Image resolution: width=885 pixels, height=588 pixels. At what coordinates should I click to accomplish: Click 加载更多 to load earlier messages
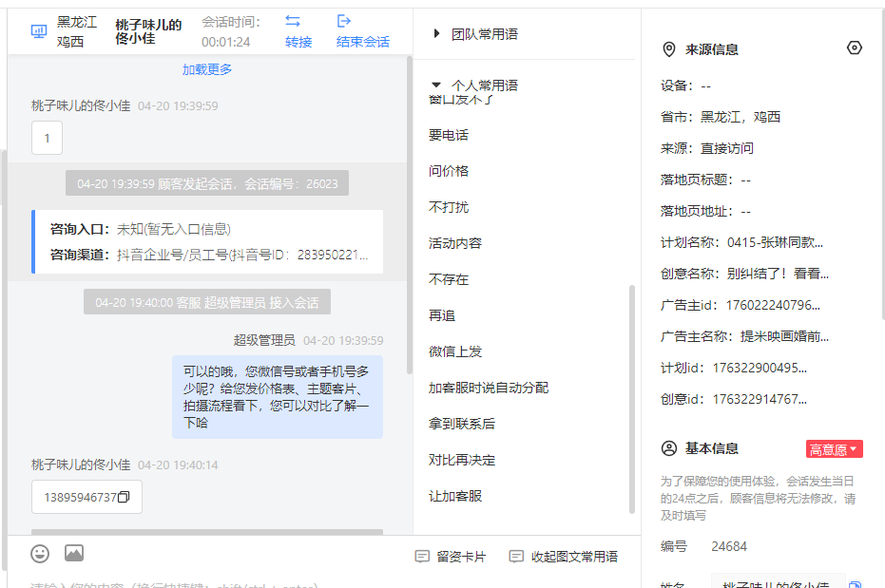(x=207, y=69)
